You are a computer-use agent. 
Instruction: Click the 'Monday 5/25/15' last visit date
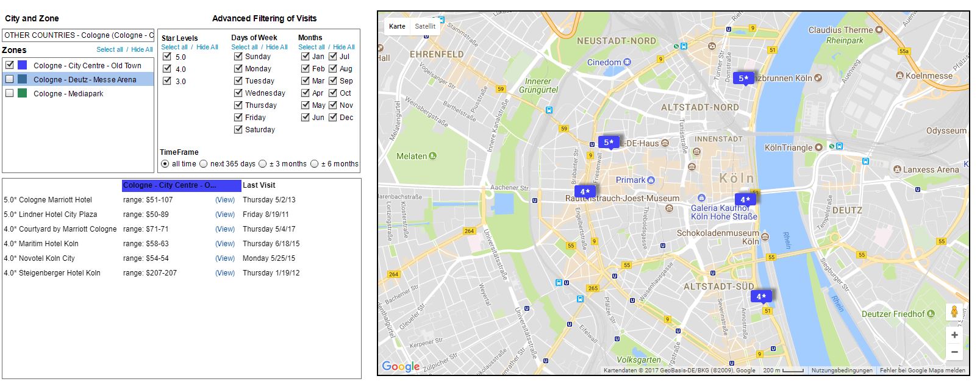coord(269,258)
